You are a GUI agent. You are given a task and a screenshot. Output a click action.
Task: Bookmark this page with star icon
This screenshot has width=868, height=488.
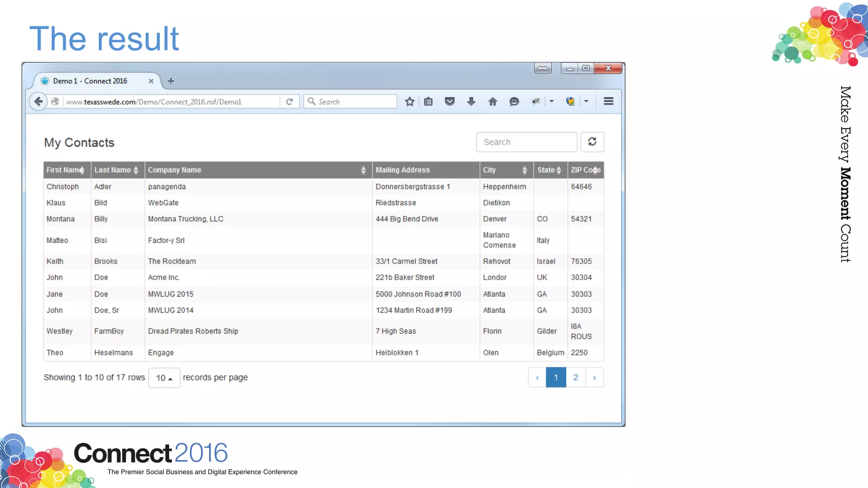click(409, 102)
